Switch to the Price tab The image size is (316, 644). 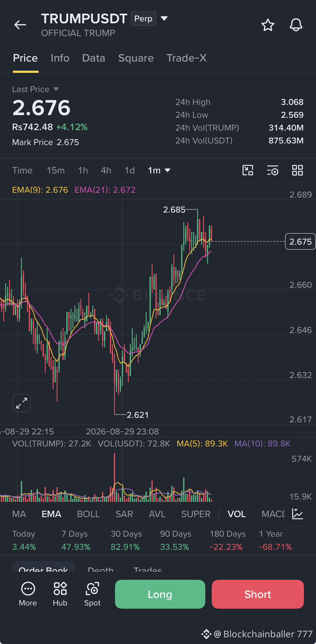(x=26, y=58)
